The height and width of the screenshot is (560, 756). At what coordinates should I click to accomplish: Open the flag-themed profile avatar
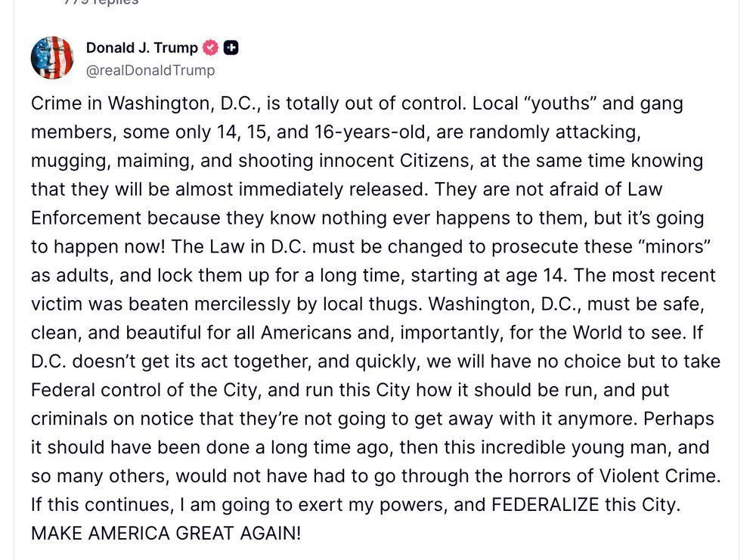(x=52, y=58)
